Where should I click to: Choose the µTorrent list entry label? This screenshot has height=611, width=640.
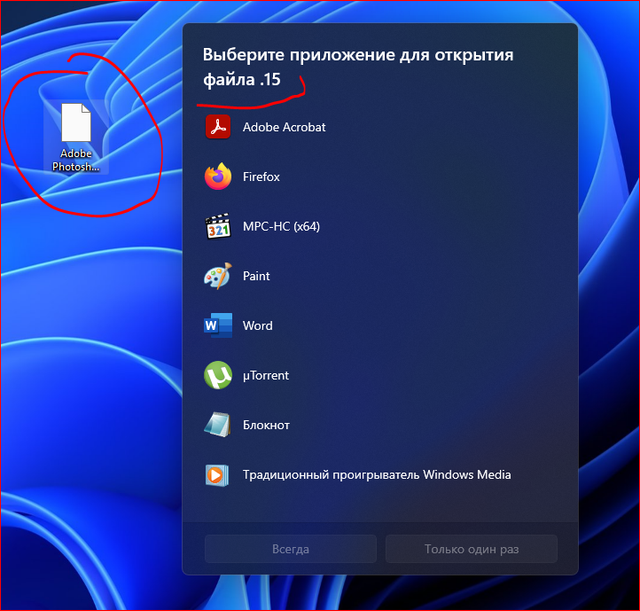(266, 375)
